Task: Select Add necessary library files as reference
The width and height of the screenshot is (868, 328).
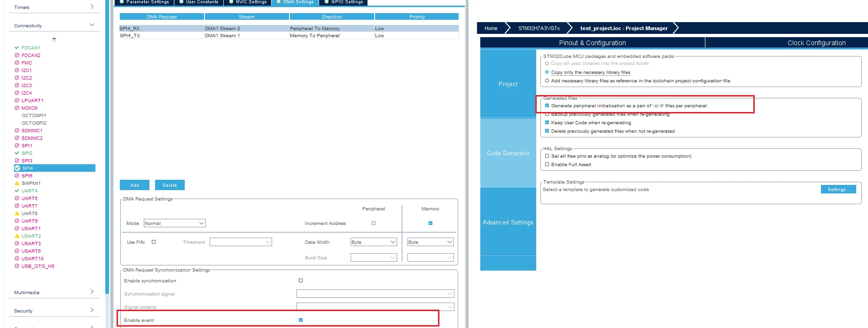Action: [x=547, y=81]
